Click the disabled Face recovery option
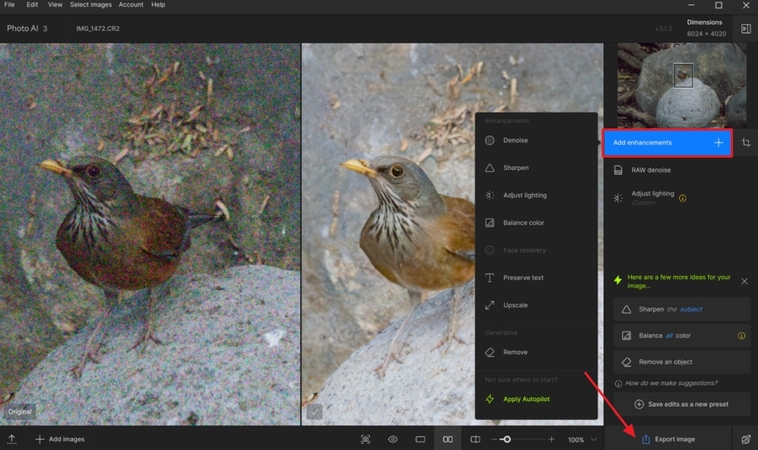 point(536,250)
